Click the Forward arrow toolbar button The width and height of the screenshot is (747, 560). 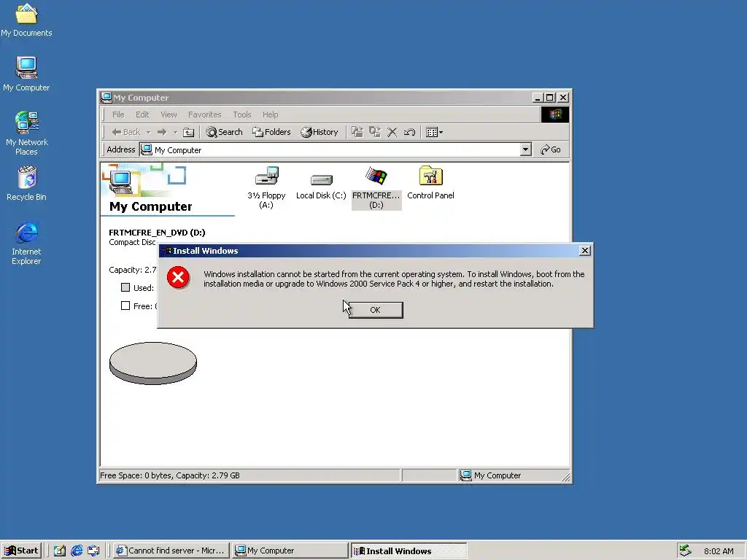[162, 132]
